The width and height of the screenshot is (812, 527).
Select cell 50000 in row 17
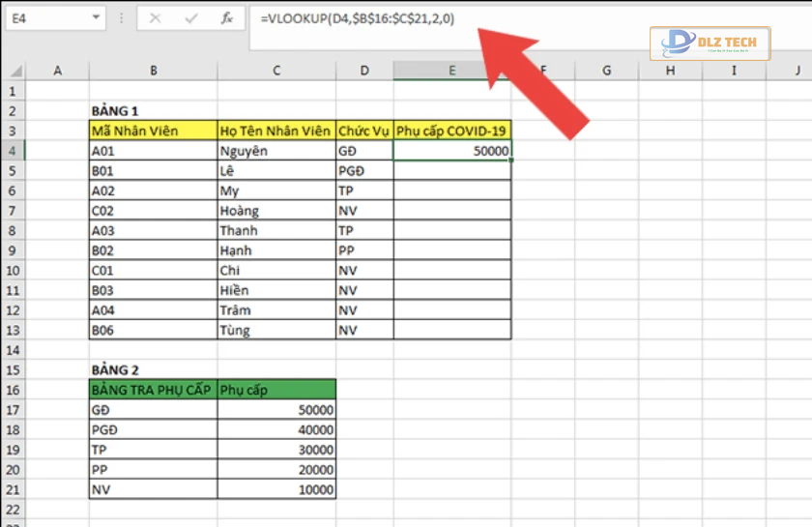[276, 410]
